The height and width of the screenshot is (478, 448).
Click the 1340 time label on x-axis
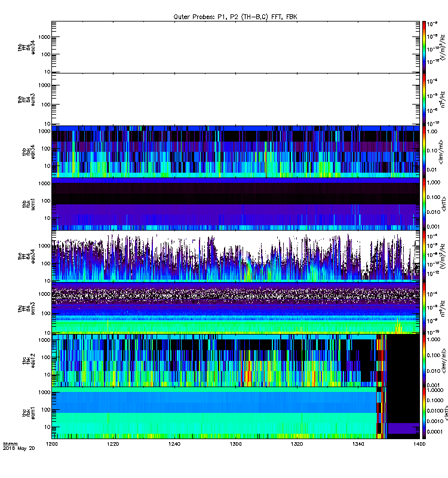pos(358,444)
